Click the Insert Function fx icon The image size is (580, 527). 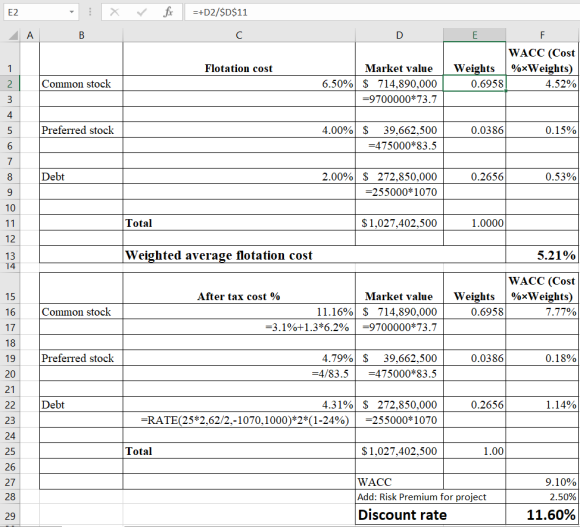[x=168, y=12]
